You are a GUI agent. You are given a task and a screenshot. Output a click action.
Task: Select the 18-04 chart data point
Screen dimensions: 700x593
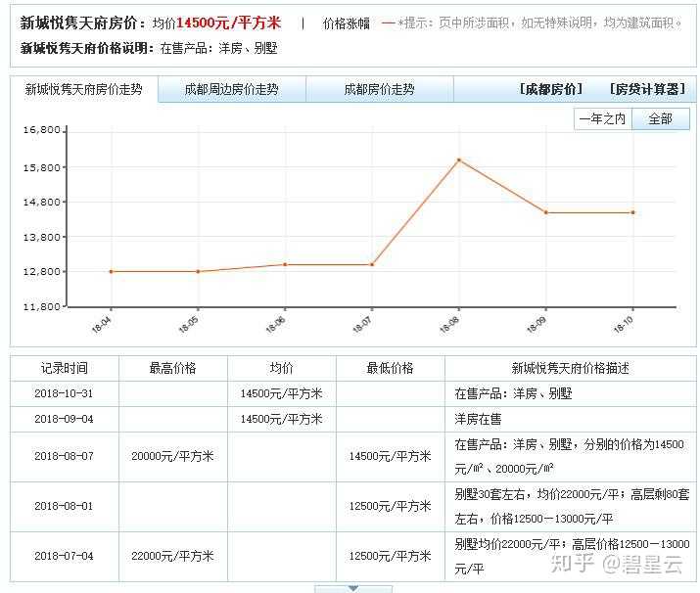click(112, 271)
